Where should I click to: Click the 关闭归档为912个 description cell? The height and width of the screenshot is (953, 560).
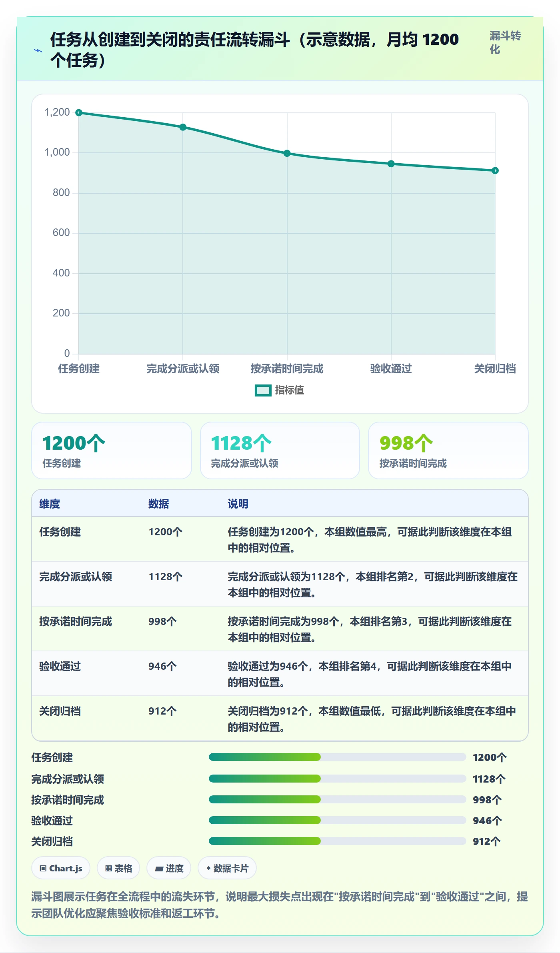[x=372, y=719]
